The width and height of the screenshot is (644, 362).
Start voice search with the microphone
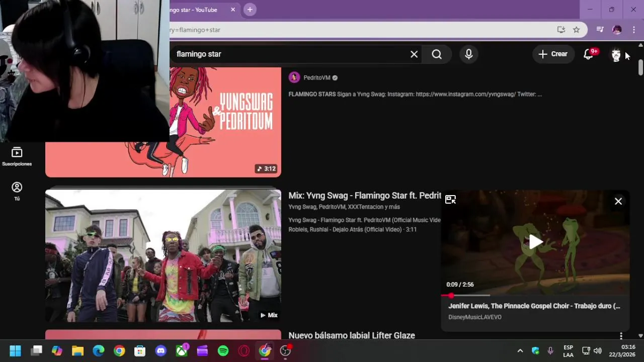469,54
